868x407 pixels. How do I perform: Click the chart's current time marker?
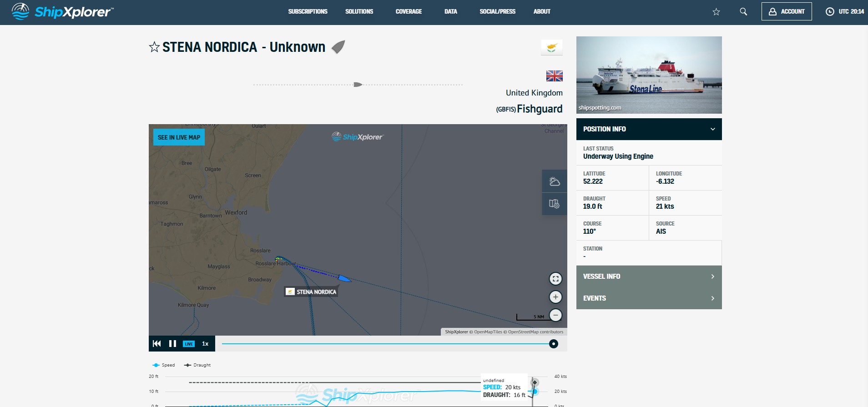[535, 382]
